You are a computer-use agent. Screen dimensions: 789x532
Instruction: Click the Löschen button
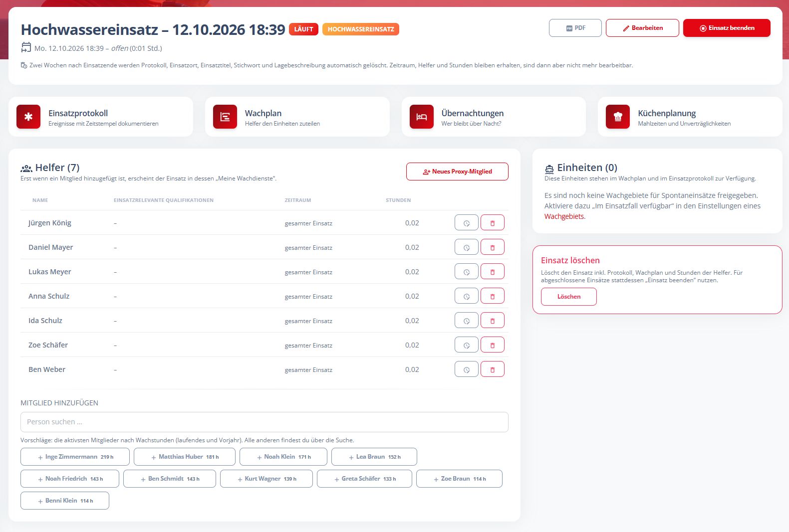click(x=569, y=297)
